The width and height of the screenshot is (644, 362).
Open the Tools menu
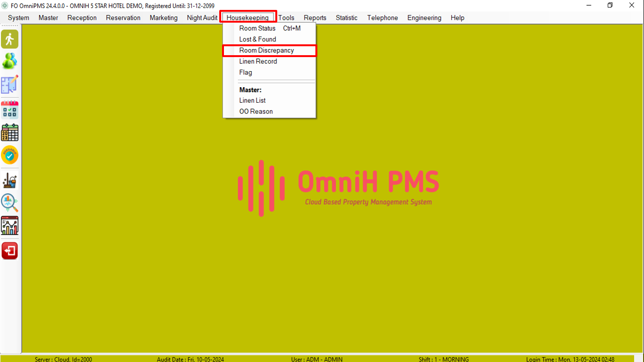[x=286, y=18]
